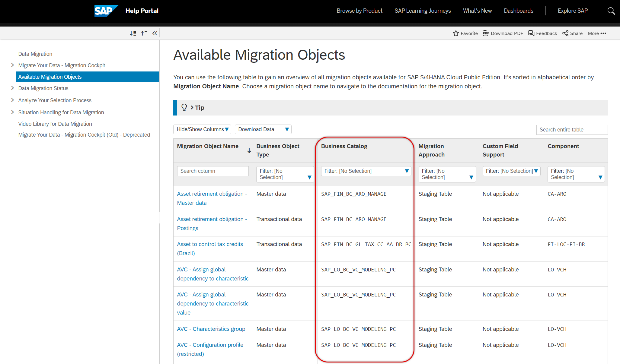
Task: Expand Situation Handling for Data Migration
Action: (12, 112)
